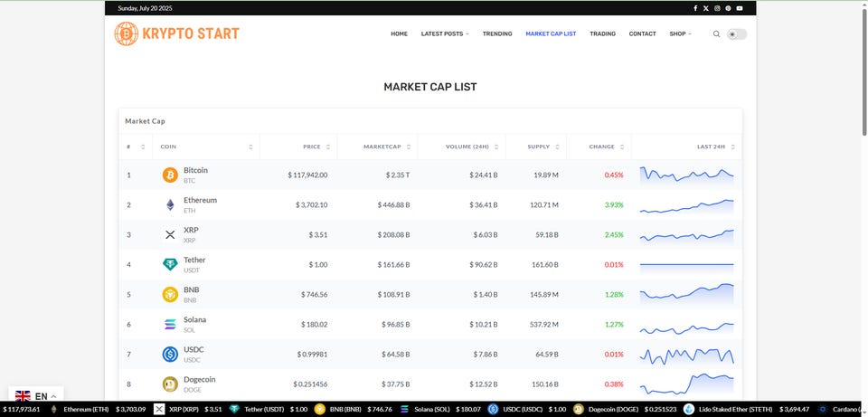The height and width of the screenshot is (417, 868).
Task: Go to the Contact page
Action: [642, 34]
